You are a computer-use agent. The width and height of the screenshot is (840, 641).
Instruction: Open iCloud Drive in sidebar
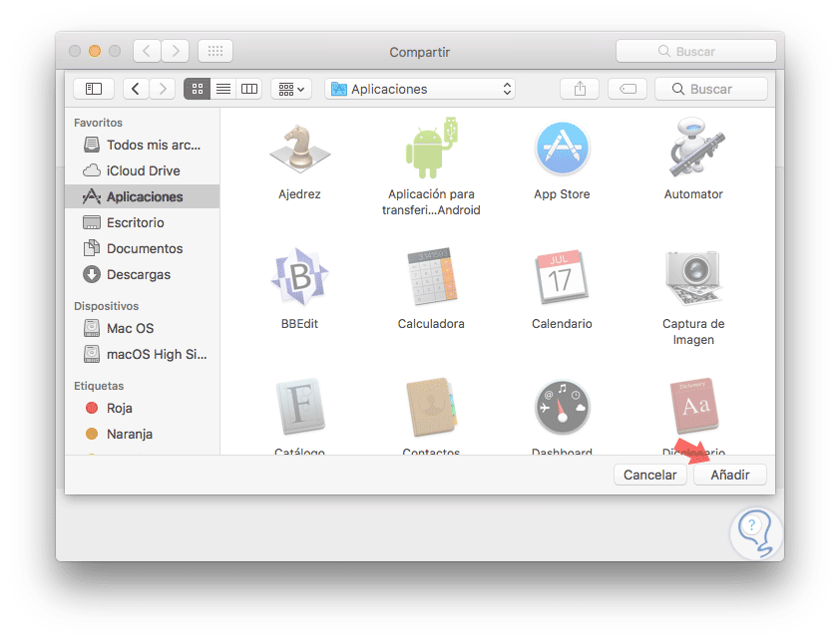coord(142,170)
